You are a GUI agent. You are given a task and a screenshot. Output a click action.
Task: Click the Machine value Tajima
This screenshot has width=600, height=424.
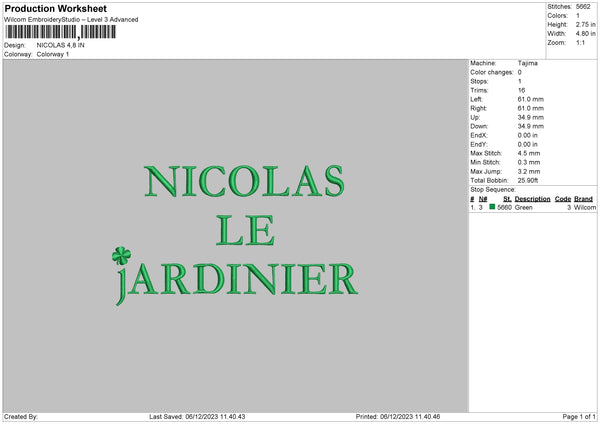click(x=528, y=63)
